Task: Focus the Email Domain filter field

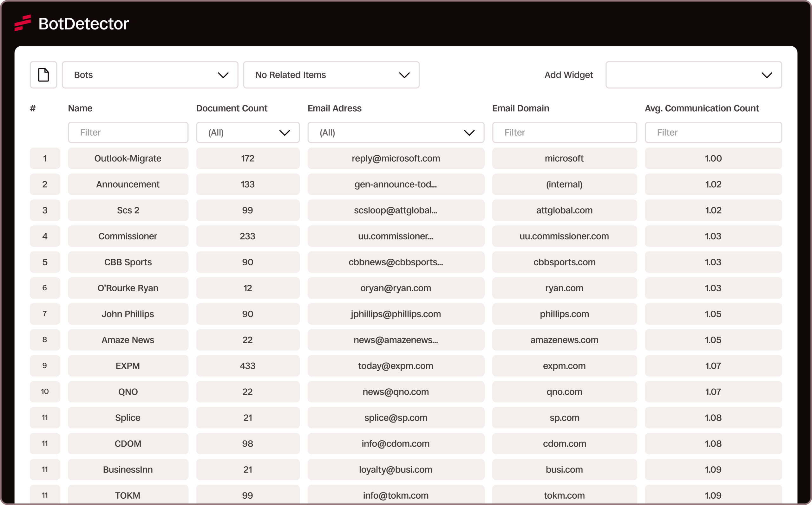Action: tap(564, 133)
